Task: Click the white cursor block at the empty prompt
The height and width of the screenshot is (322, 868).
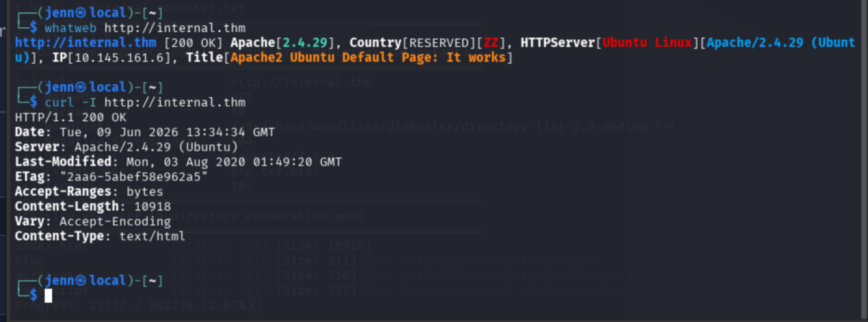Action: pos(48,295)
